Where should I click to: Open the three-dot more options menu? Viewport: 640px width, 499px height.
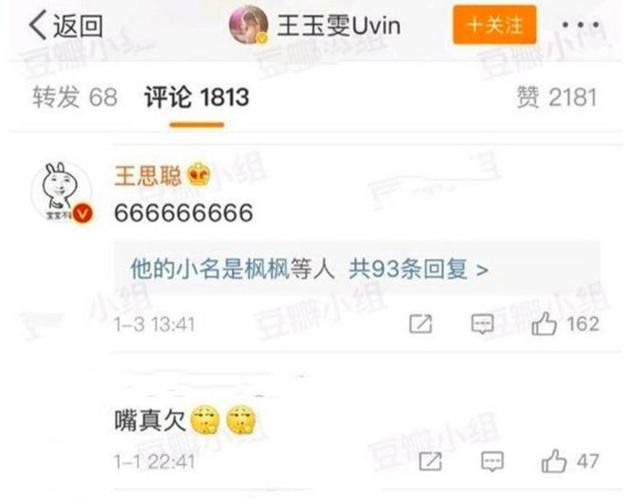coord(580,25)
